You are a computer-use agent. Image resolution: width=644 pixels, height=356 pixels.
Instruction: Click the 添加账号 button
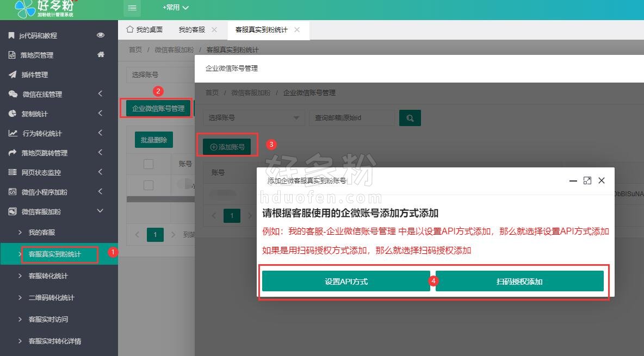(x=227, y=147)
